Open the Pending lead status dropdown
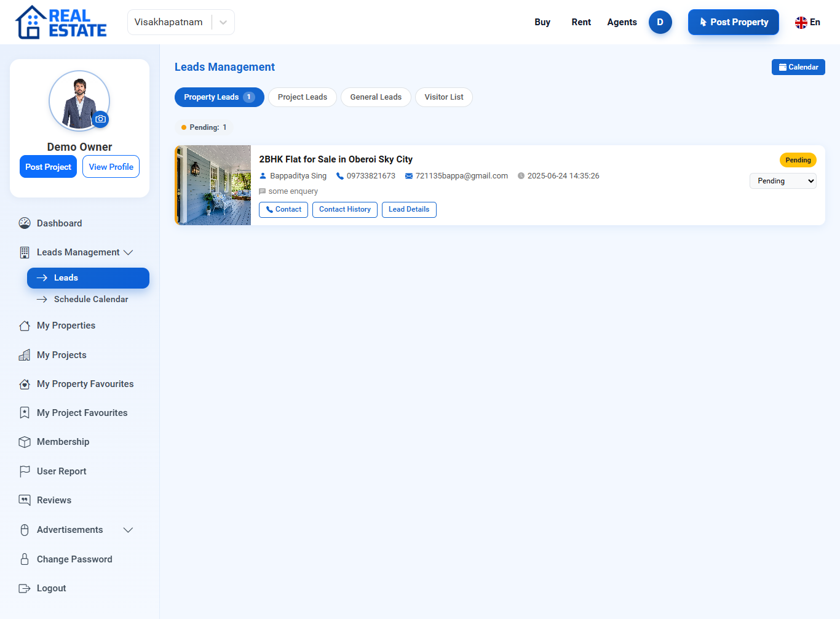This screenshot has width=840, height=619. (x=783, y=181)
